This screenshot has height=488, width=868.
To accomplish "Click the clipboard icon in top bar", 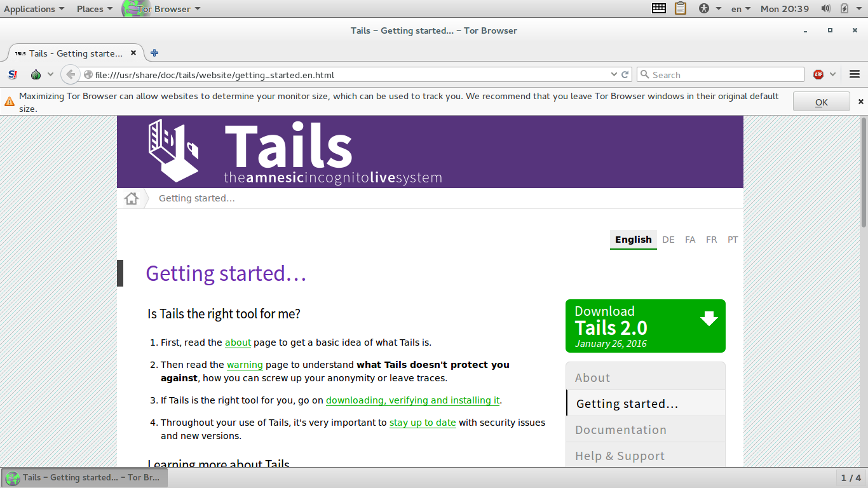I will tap(681, 8).
